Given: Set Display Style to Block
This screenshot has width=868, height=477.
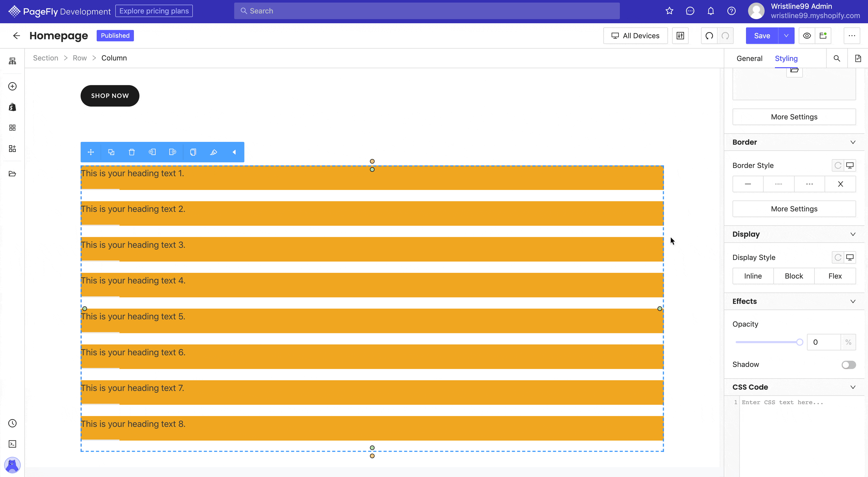Looking at the screenshot, I should click(x=794, y=276).
